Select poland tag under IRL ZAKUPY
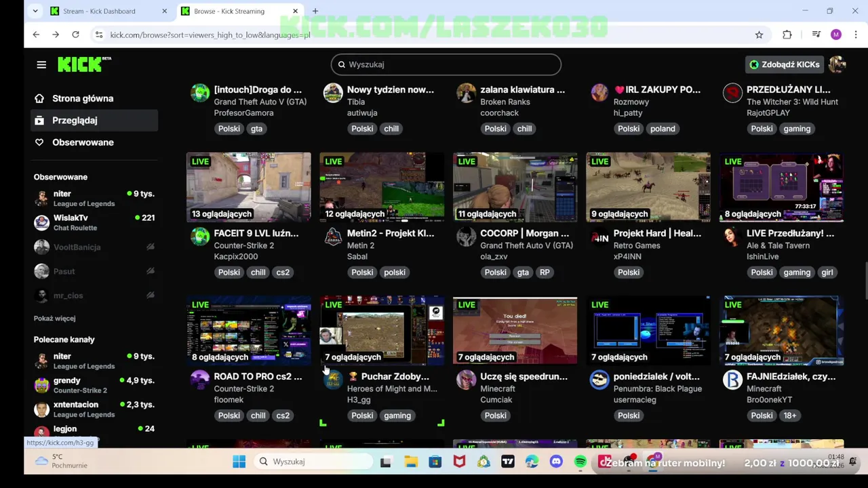Image resolution: width=868 pixels, height=488 pixels. point(663,129)
